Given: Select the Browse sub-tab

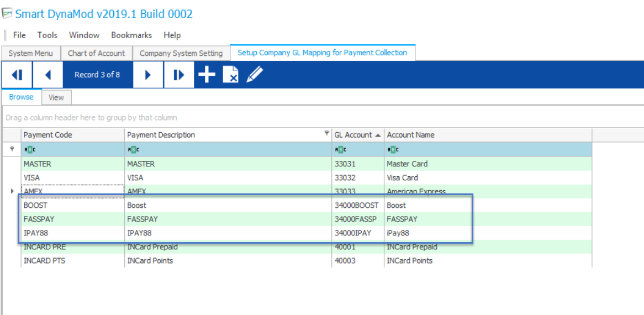Looking at the screenshot, I should point(22,97).
